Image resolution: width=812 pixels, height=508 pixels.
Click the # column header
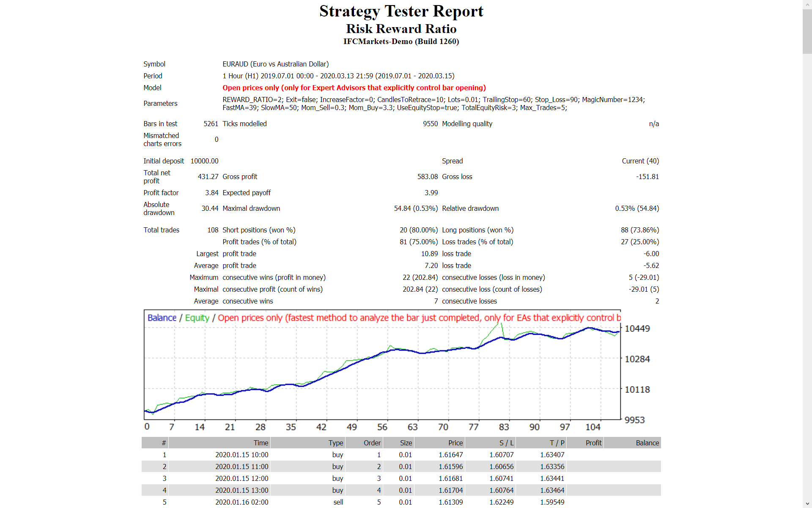(164, 442)
